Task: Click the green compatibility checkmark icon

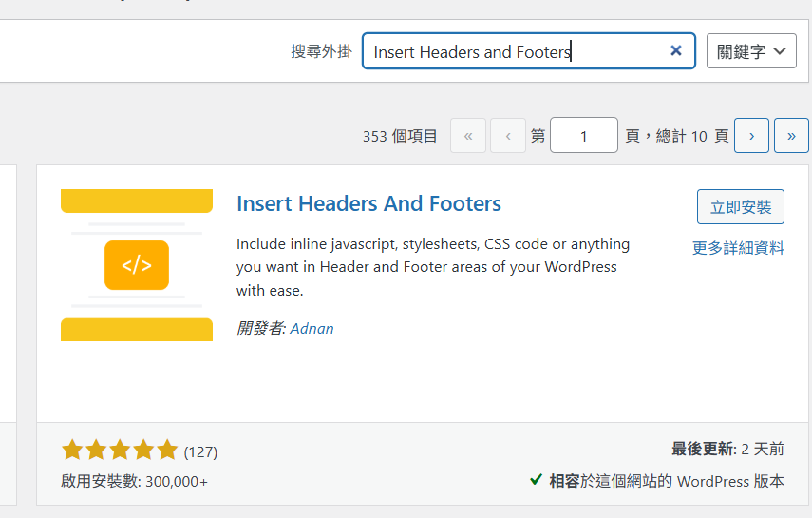Action: (537, 480)
